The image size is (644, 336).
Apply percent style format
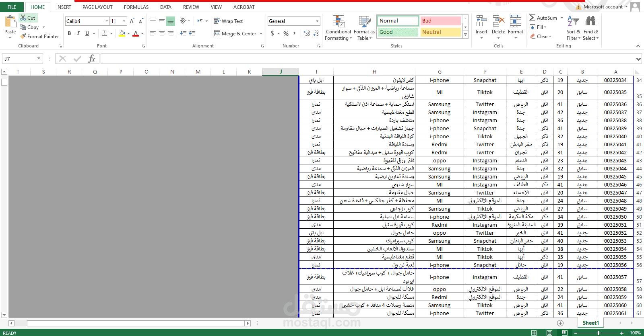tap(286, 33)
